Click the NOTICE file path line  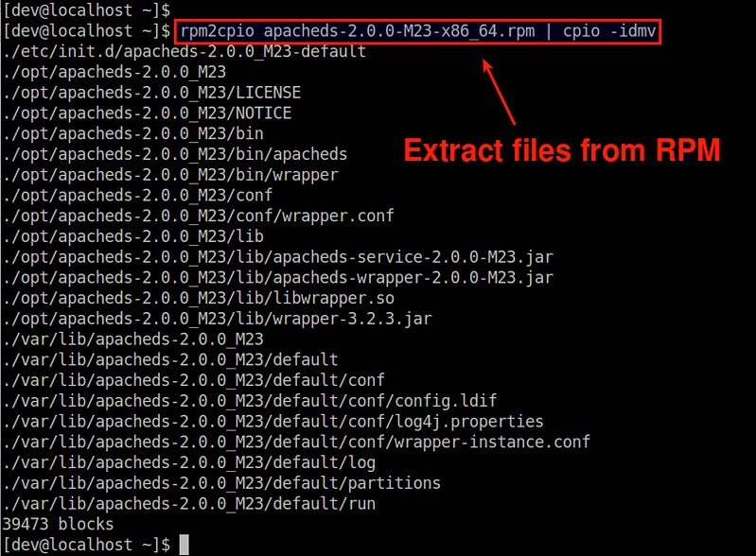click(x=147, y=113)
